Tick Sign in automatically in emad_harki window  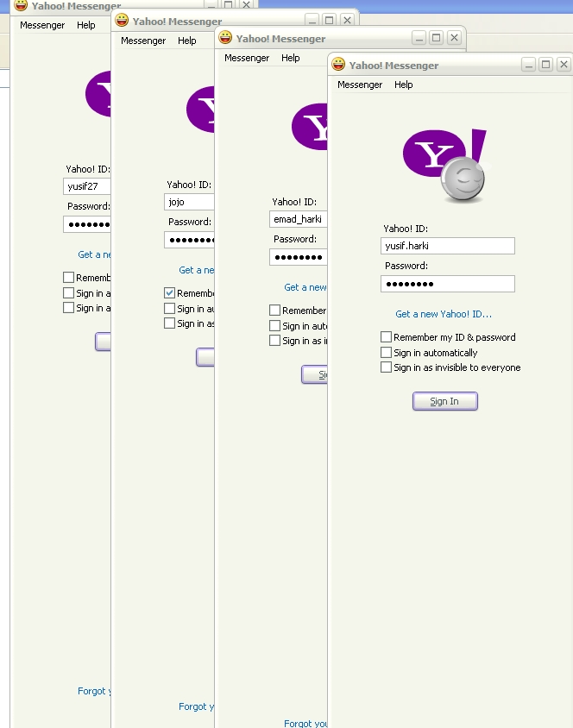coord(275,326)
